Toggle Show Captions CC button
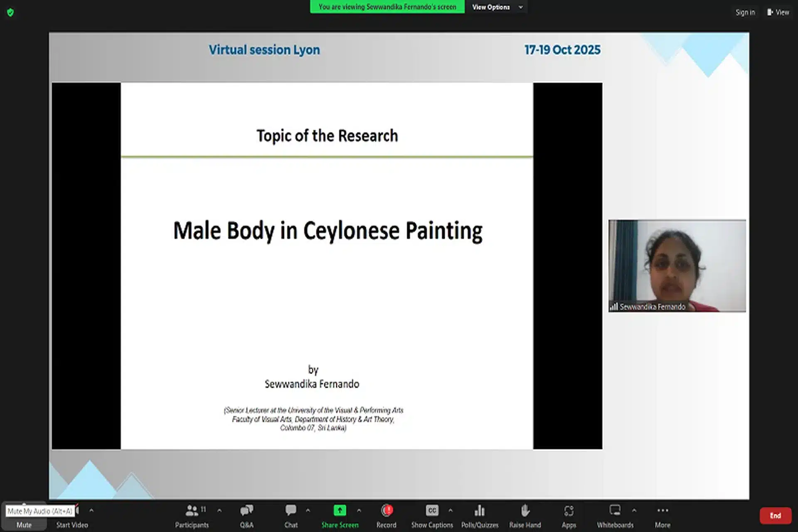 (x=432, y=510)
